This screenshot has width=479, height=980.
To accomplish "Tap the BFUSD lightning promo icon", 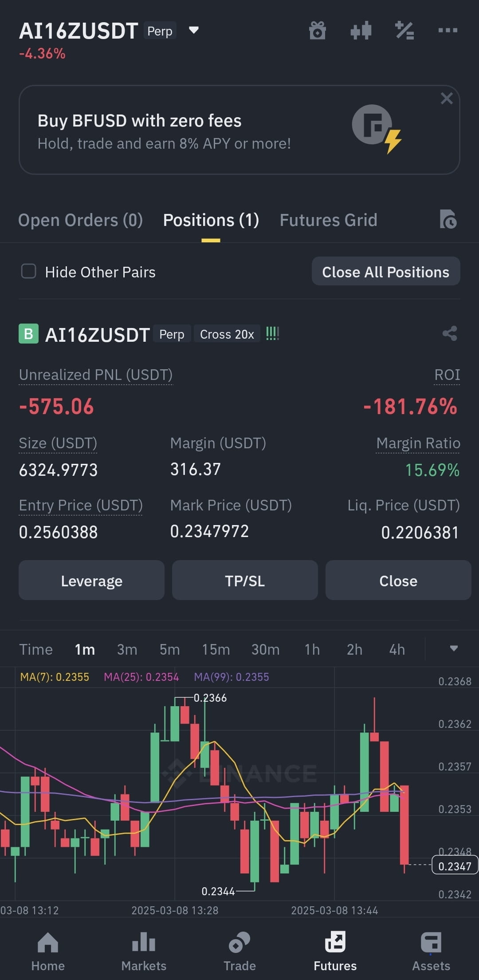I will 377,129.
